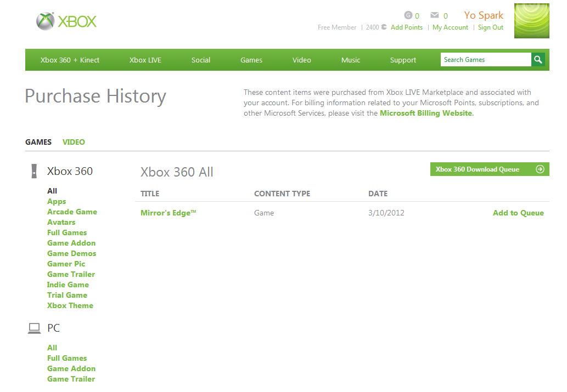Screen dimensions: 567x392
Task: Click the Download Queue arrow icon
Action: click(x=540, y=169)
